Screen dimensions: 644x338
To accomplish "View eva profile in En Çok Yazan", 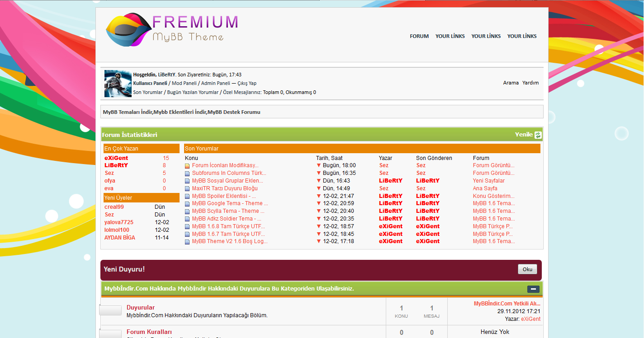I will [109, 188].
